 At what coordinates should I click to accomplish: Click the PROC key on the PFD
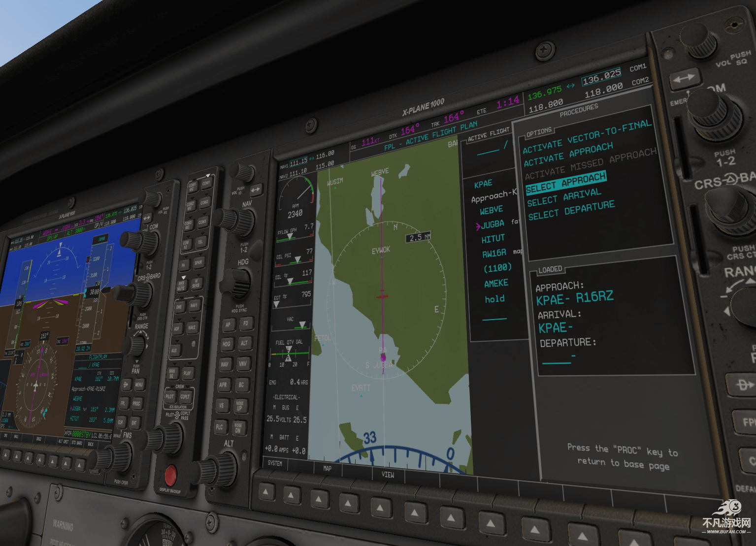point(136,404)
